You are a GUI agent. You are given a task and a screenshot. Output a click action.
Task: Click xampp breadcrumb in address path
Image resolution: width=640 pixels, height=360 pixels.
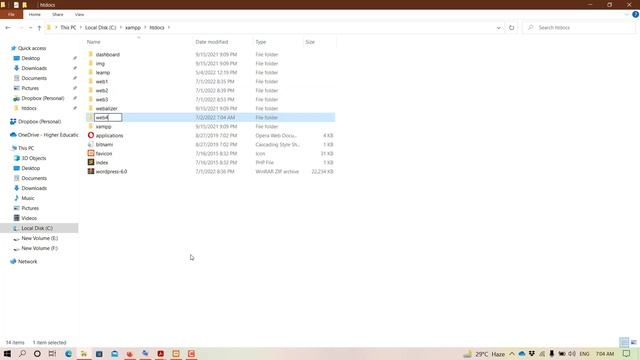[133, 28]
